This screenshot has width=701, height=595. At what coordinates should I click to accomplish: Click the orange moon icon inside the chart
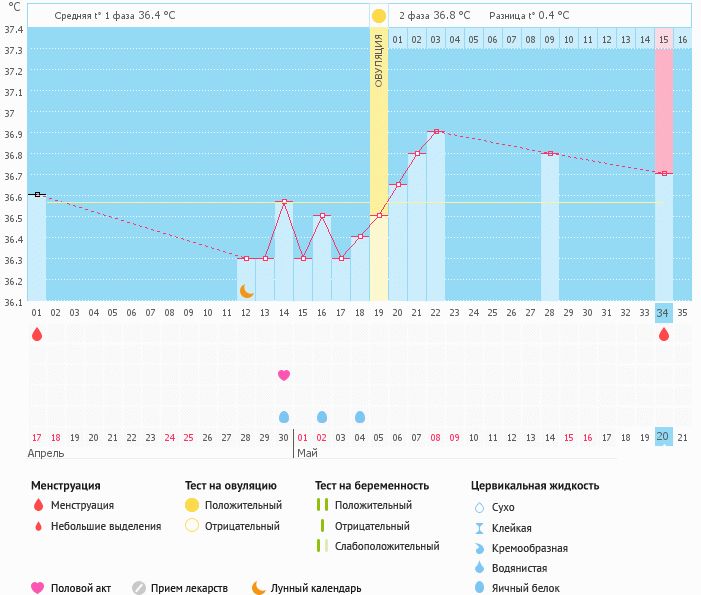(x=246, y=291)
